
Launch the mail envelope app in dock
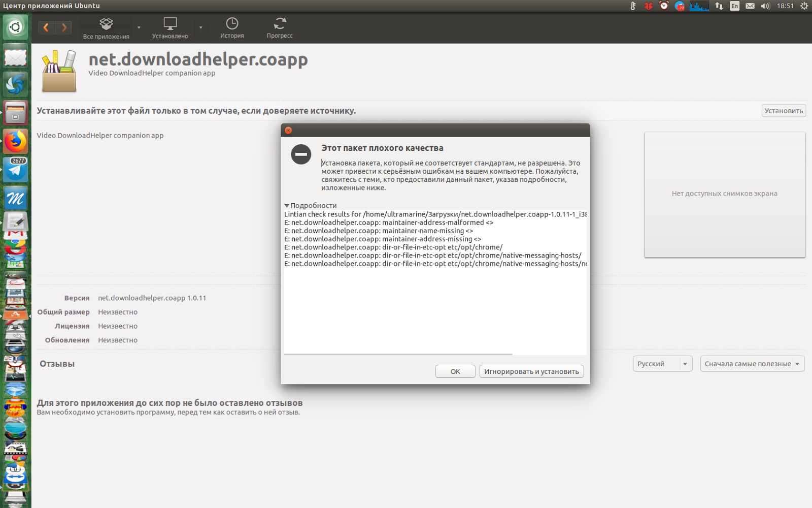pyautogui.click(x=15, y=56)
